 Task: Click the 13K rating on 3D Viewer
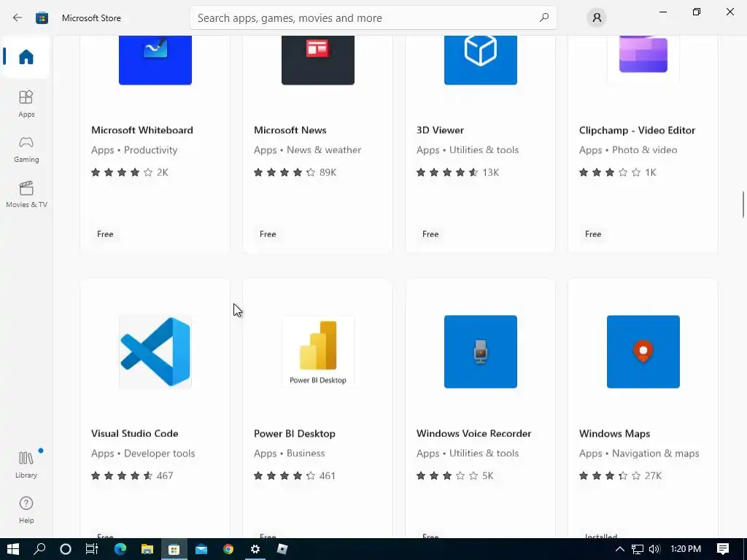click(x=490, y=172)
